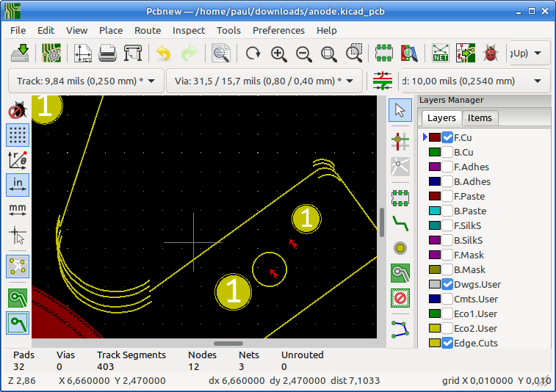Open the Preferences menu
The image size is (556, 392).
[x=278, y=31]
